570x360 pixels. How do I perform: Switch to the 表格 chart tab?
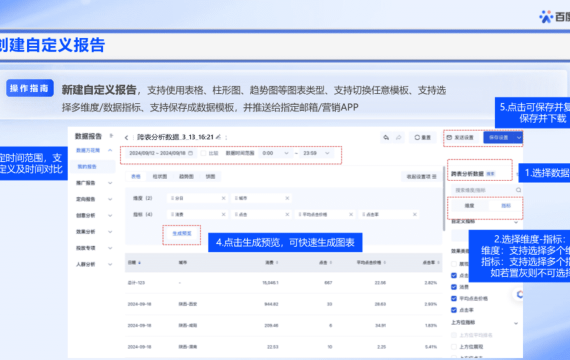point(136,176)
